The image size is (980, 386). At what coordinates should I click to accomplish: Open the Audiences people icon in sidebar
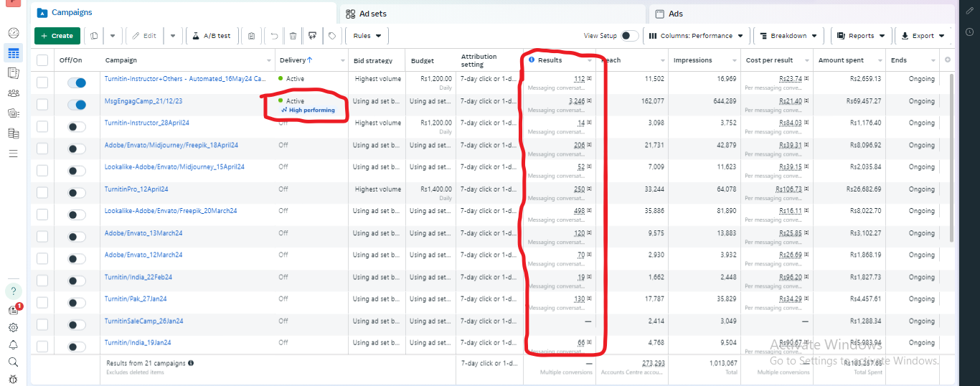coord(14,93)
